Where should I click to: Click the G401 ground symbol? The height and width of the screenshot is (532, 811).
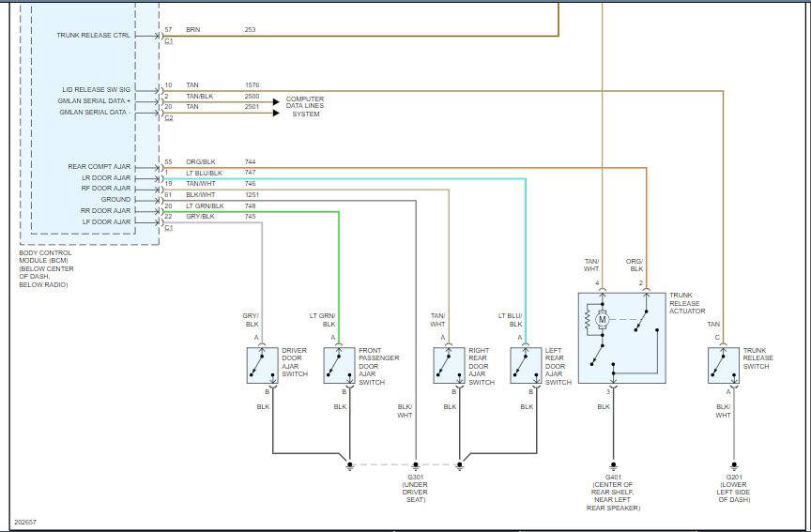[x=614, y=465]
